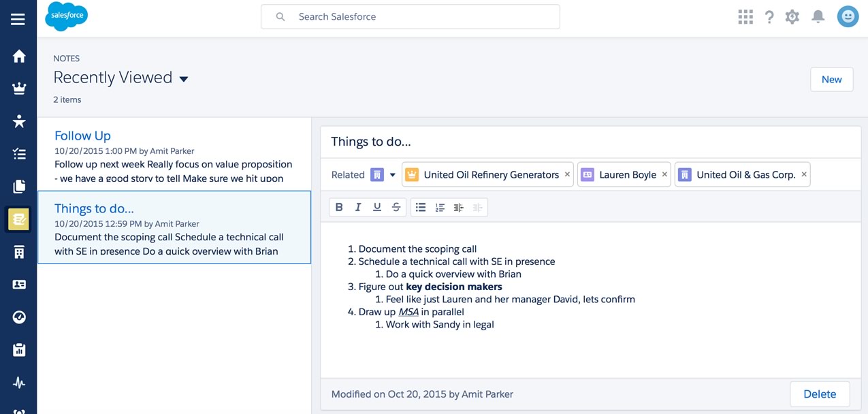The image size is (868, 414).
Task: Click line "Feel like just Lauren and her manager"
Action: pos(511,299)
